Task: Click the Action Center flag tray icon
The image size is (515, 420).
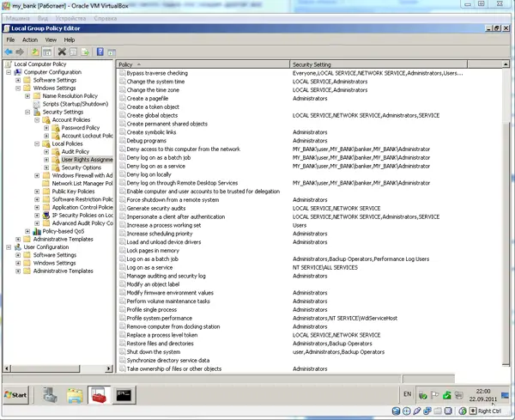Action: pyautogui.click(x=435, y=395)
